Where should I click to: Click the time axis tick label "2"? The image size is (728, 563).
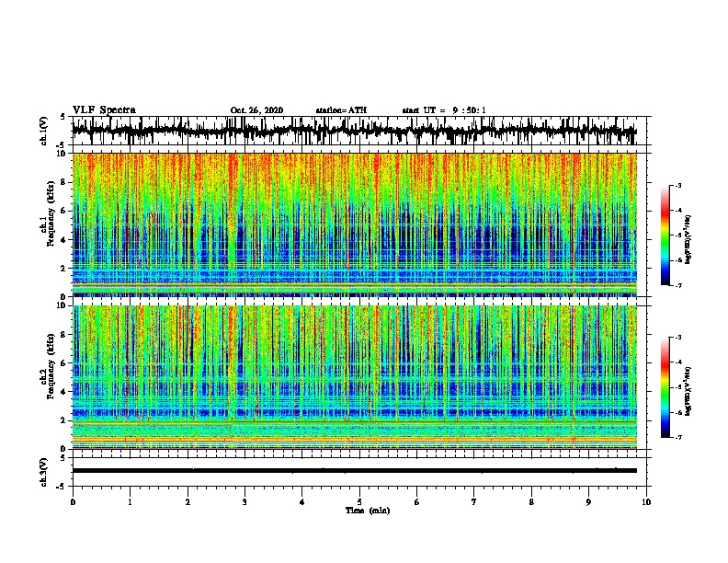tap(188, 501)
